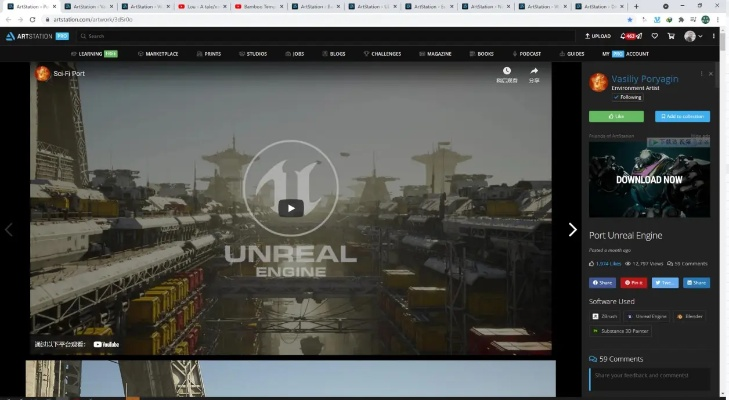Open My Pro Account
The image size is (729, 400).
625,53
